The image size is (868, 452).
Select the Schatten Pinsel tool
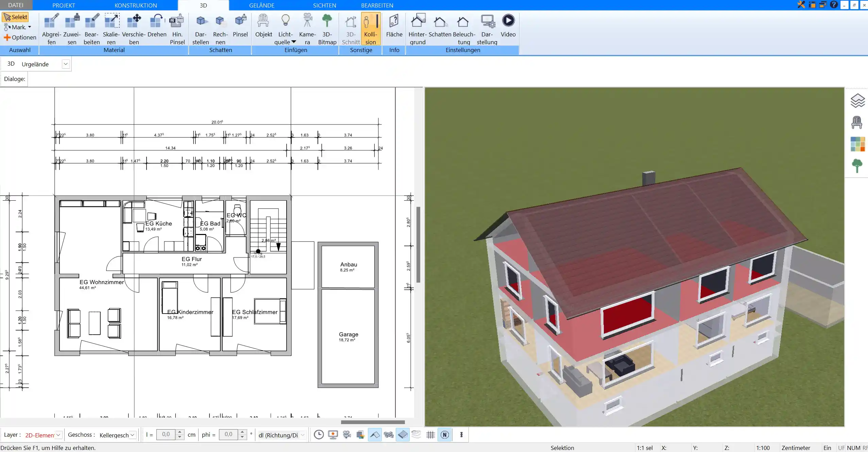pyautogui.click(x=240, y=26)
